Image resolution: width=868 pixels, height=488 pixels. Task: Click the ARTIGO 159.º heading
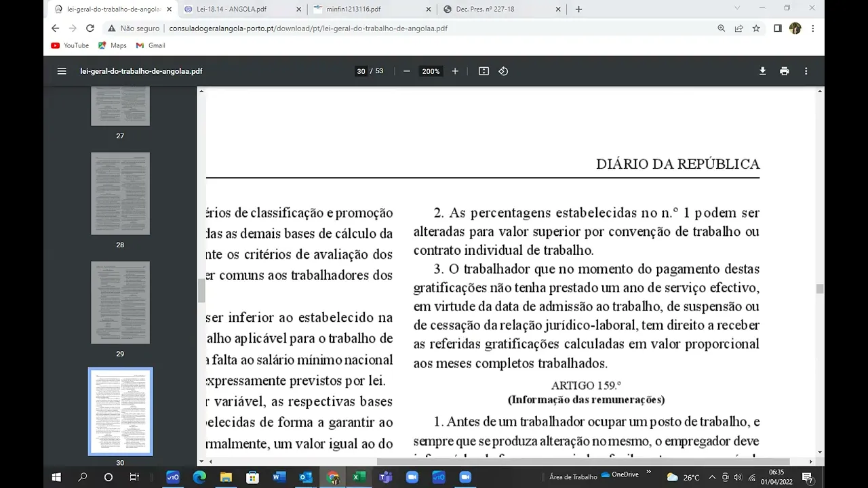coord(586,386)
